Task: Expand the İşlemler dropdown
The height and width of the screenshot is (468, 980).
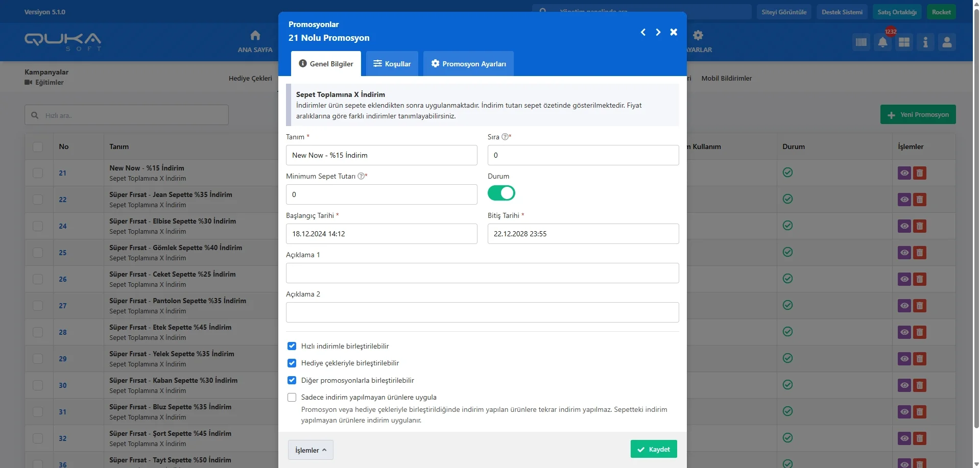Action: pos(310,450)
